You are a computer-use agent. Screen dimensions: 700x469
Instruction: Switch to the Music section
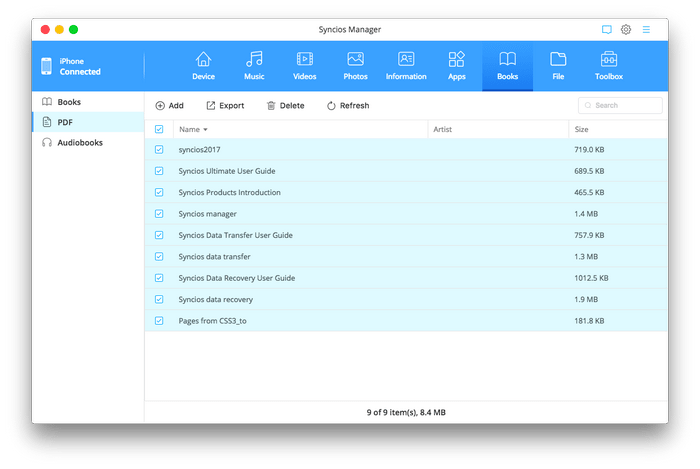pos(254,66)
